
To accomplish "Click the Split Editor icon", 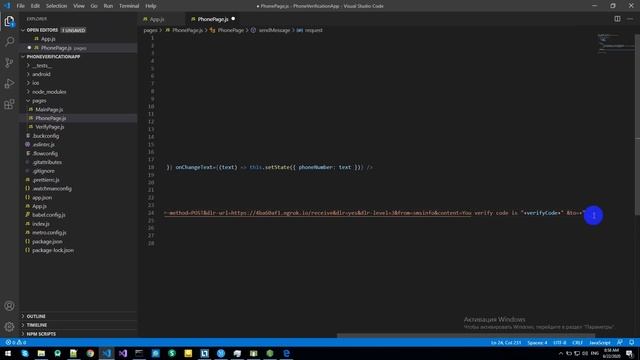I will click(617, 19).
